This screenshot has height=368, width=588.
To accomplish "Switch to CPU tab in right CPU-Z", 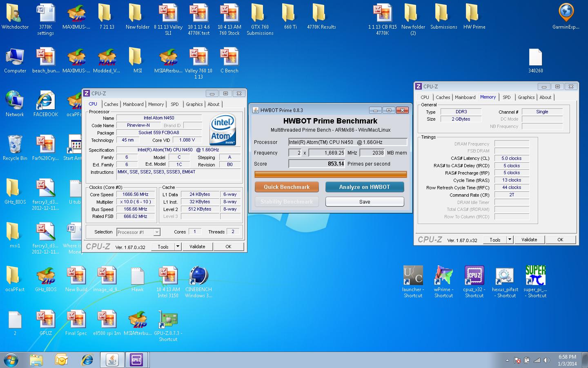I will click(425, 97).
